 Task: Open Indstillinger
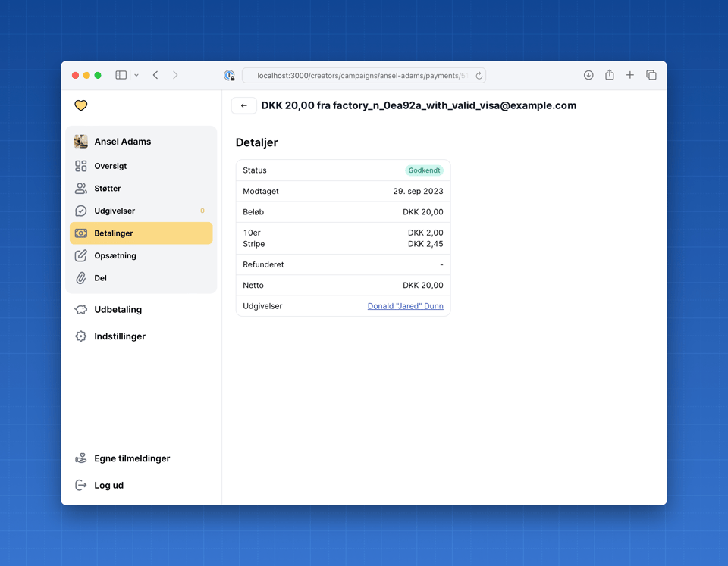(x=141, y=336)
